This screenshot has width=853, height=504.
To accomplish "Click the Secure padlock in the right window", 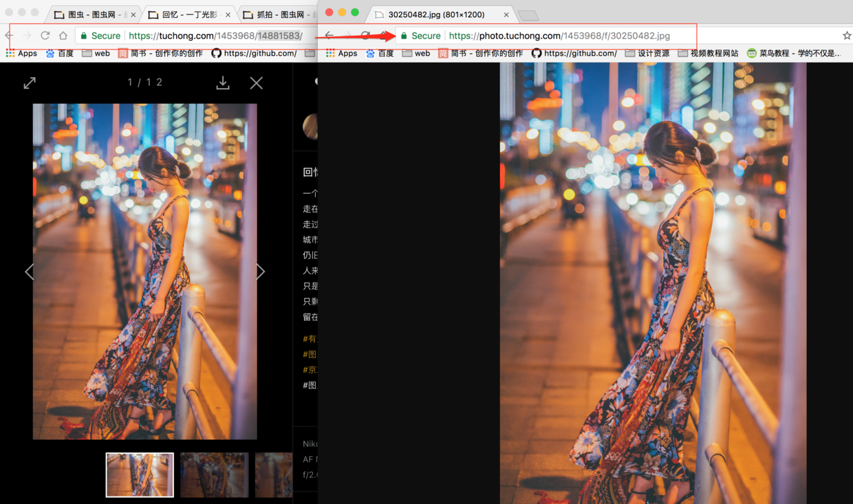I will pos(404,36).
